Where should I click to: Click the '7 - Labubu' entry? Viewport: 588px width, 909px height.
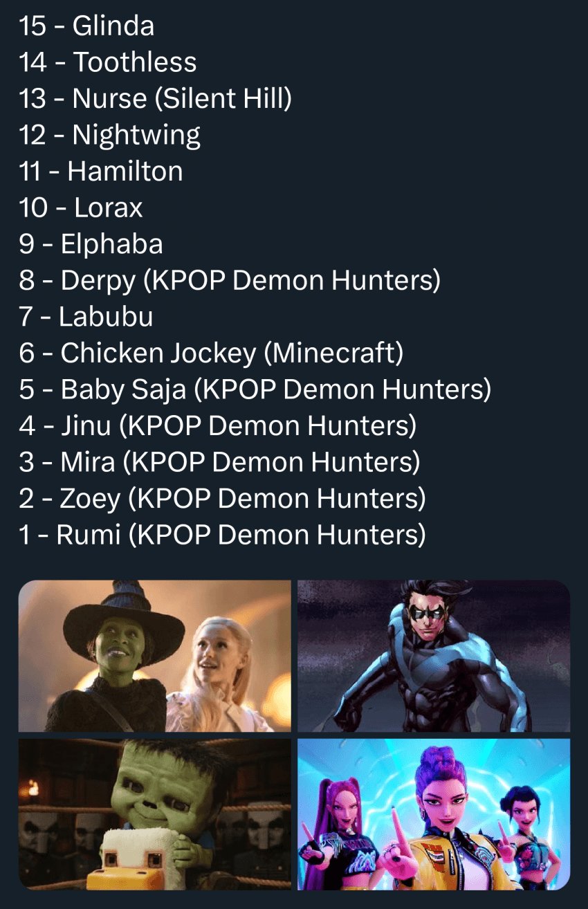tap(86, 317)
